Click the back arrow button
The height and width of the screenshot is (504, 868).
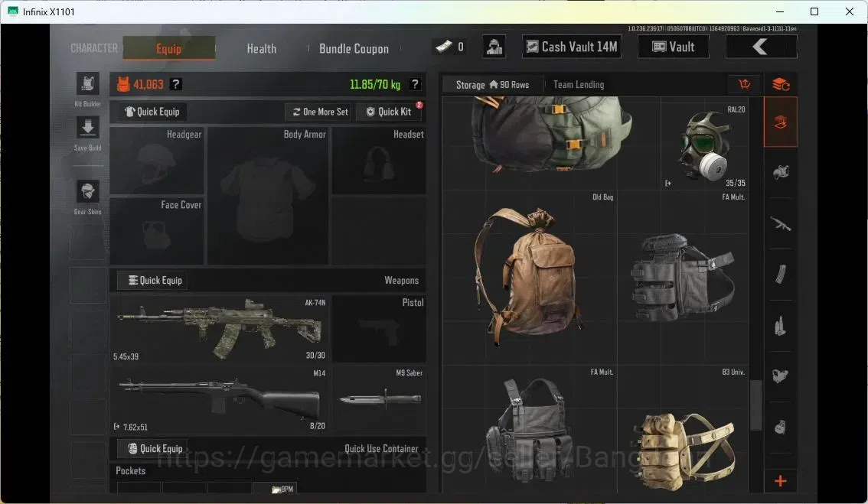point(761,47)
